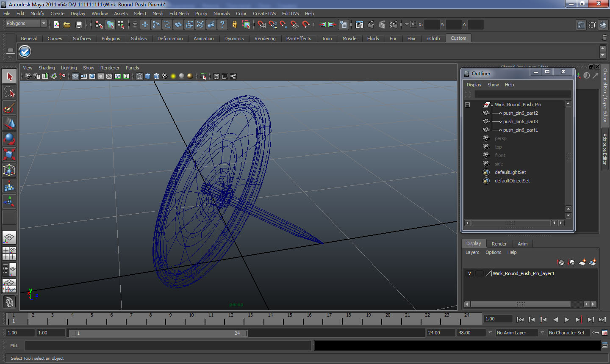This screenshot has width=610, height=364.
Task: Enable smooth shade all in viewport
Action: pos(148,76)
